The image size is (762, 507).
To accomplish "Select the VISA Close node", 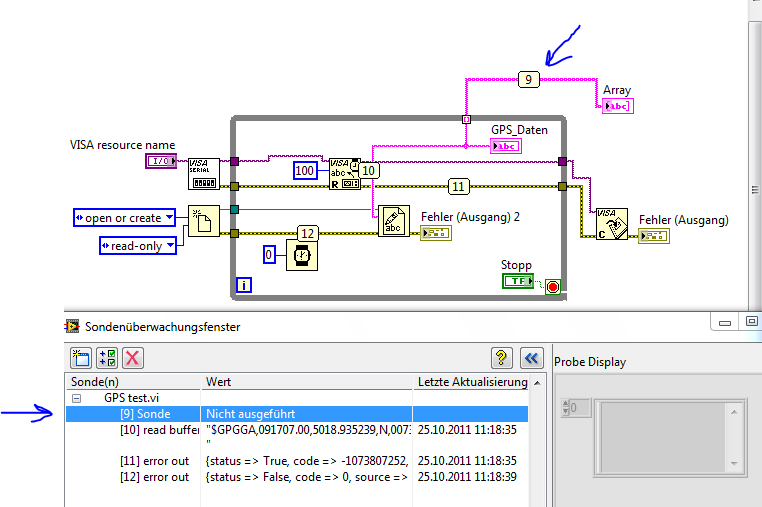I will [612, 224].
